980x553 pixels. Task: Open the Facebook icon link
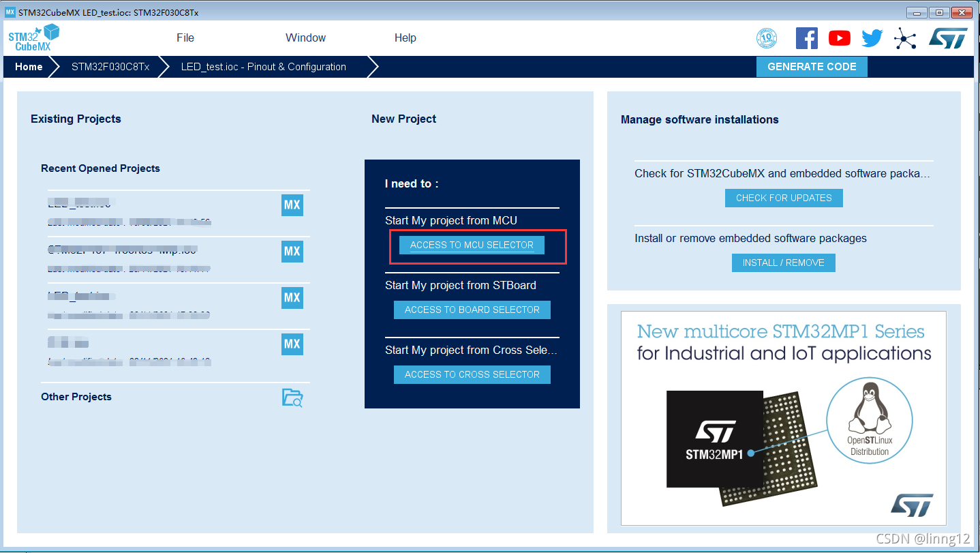(x=806, y=38)
